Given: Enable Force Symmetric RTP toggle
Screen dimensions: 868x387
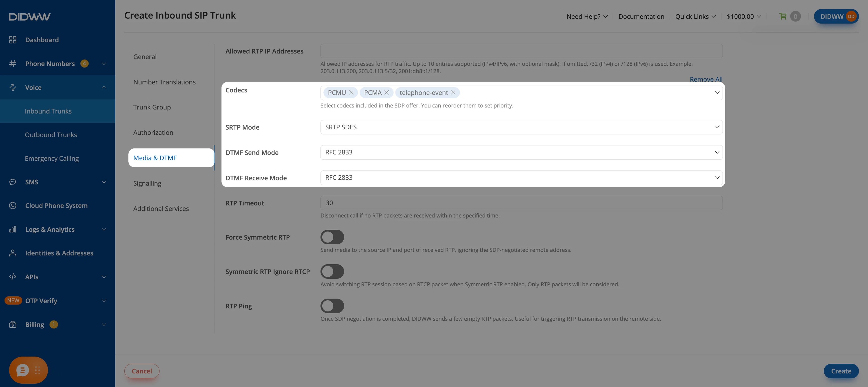Looking at the screenshot, I should coord(332,237).
